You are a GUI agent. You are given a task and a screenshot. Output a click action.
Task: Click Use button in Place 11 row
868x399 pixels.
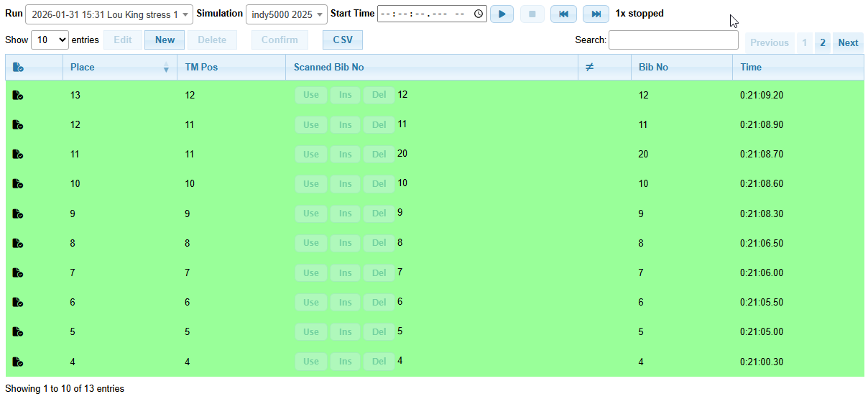[311, 154]
